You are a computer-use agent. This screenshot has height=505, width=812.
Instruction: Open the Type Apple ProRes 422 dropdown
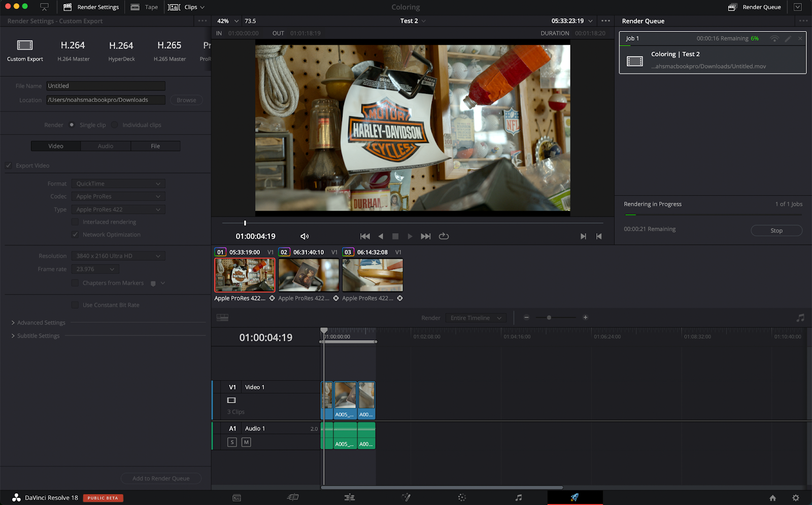coord(118,209)
